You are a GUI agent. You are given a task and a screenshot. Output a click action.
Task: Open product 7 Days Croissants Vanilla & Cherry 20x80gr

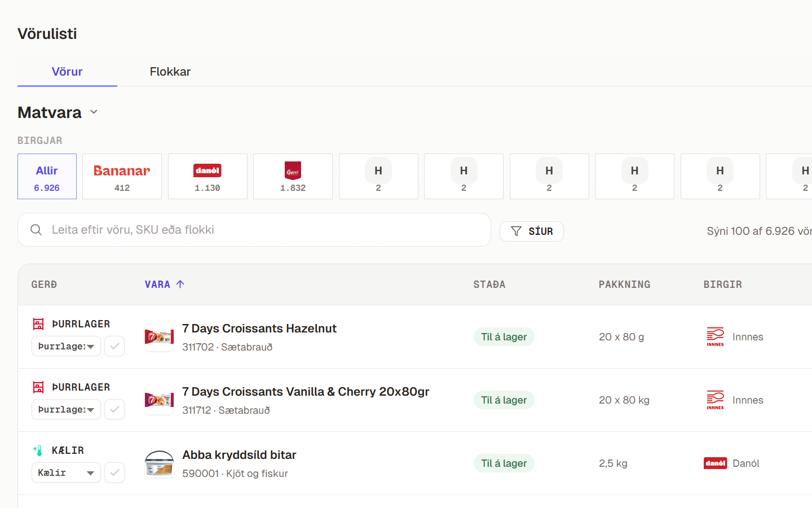(306, 392)
